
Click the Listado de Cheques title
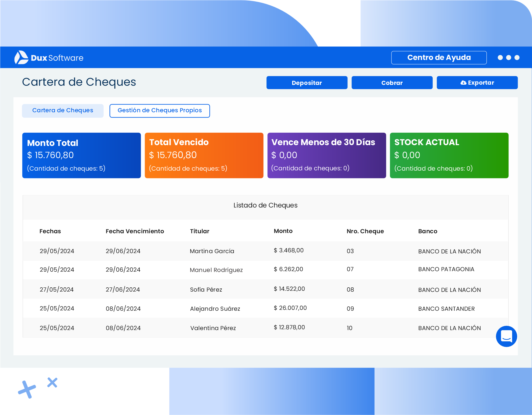(265, 205)
